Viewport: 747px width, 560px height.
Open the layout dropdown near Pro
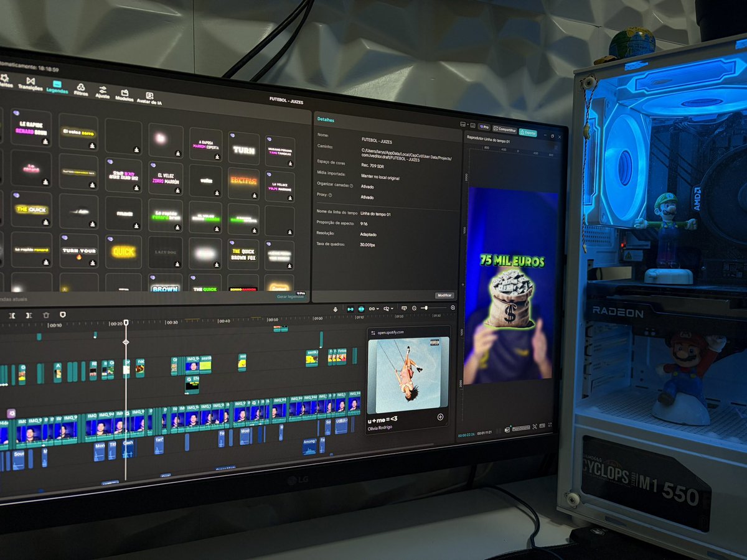tap(464, 124)
